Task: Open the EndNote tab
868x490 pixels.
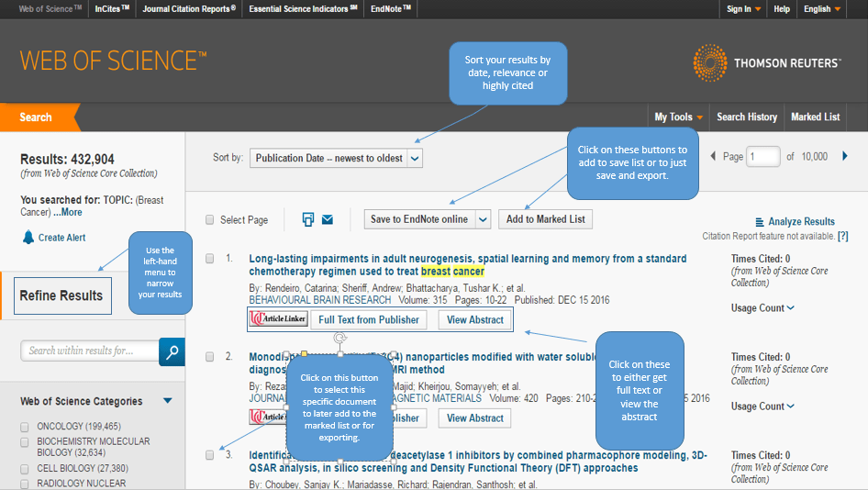Action: pos(391,9)
